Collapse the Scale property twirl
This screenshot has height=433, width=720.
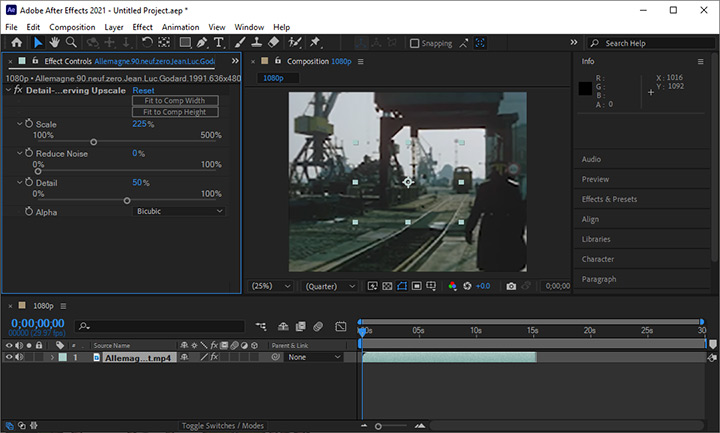point(20,124)
